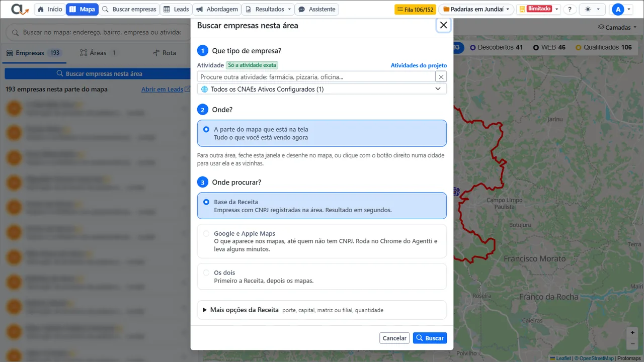The width and height of the screenshot is (644, 362).
Task: Clear the activity search field with X
Action: (441, 77)
